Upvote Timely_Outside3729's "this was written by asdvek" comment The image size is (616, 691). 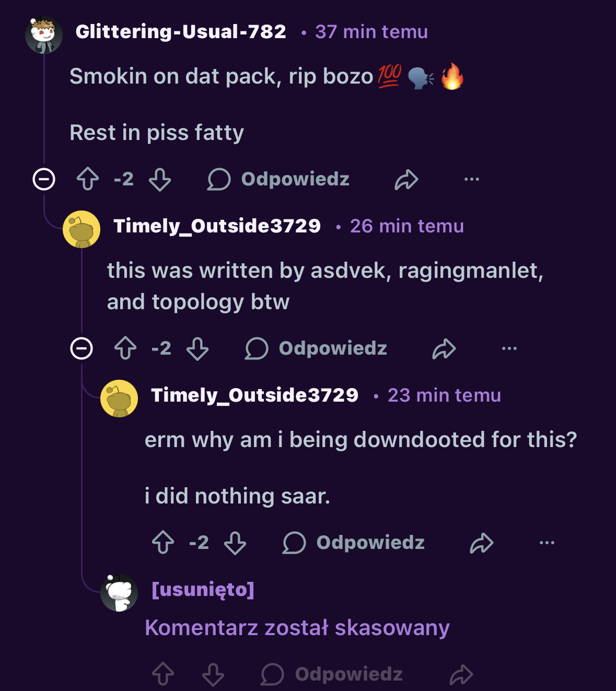click(124, 348)
